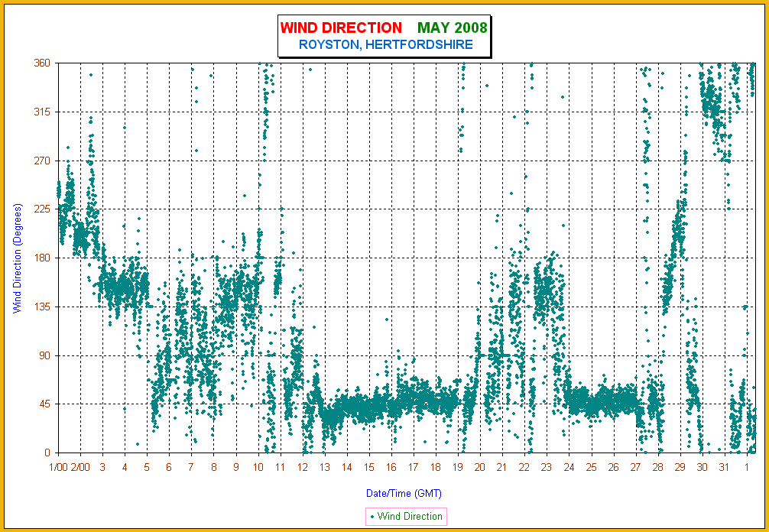Click day 23 on the x-axis
This screenshot has width=769, height=532.
(x=546, y=467)
